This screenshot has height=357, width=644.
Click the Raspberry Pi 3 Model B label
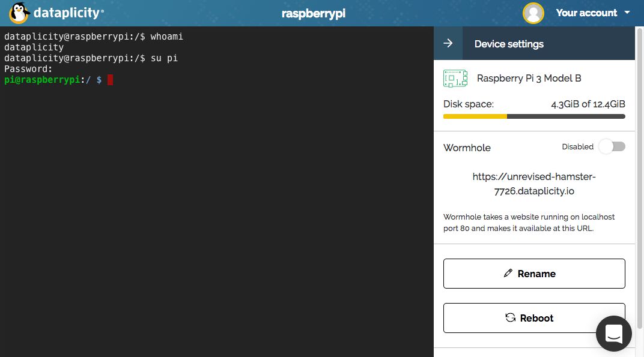(x=529, y=79)
